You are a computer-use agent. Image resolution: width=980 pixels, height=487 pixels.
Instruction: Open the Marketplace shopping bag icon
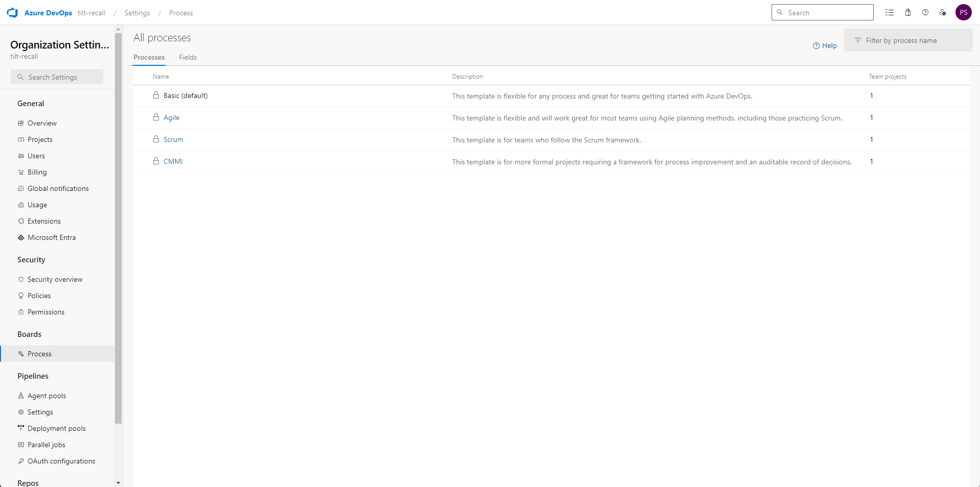[907, 12]
